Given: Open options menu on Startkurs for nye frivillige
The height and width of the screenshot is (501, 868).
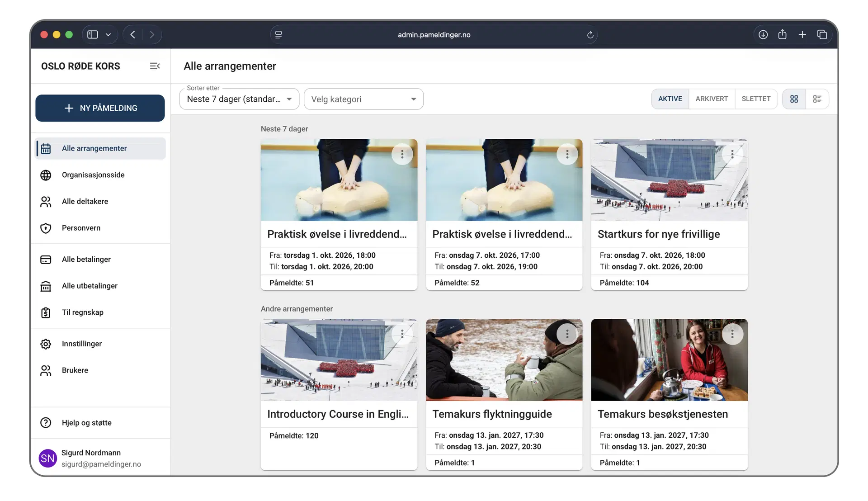Looking at the screenshot, I should pyautogui.click(x=732, y=154).
